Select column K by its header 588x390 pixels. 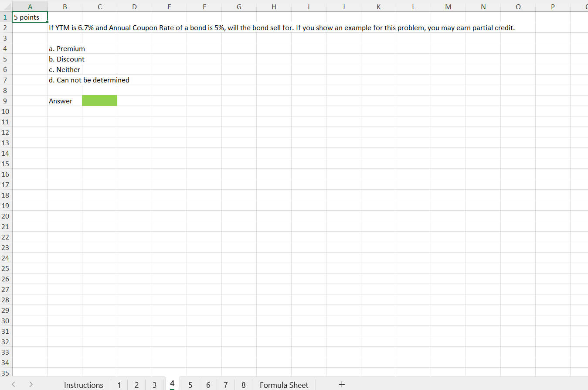pyautogui.click(x=378, y=7)
